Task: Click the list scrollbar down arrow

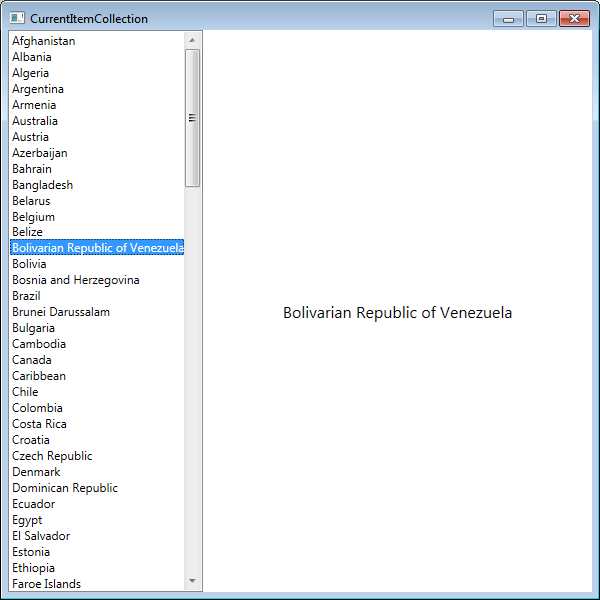Action: (192, 581)
